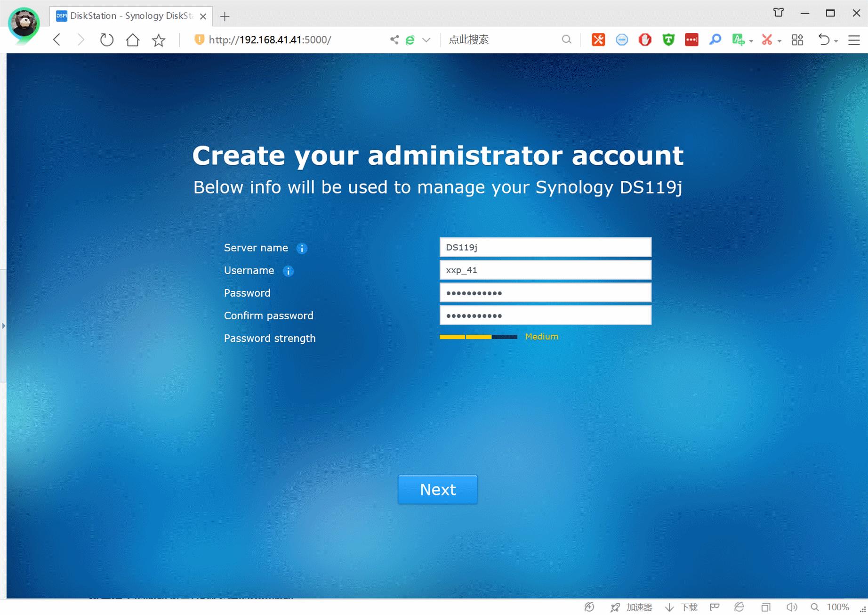Click the 加速器 accelerator rocket icon
This screenshot has width=868, height=615.
(615, 607)
